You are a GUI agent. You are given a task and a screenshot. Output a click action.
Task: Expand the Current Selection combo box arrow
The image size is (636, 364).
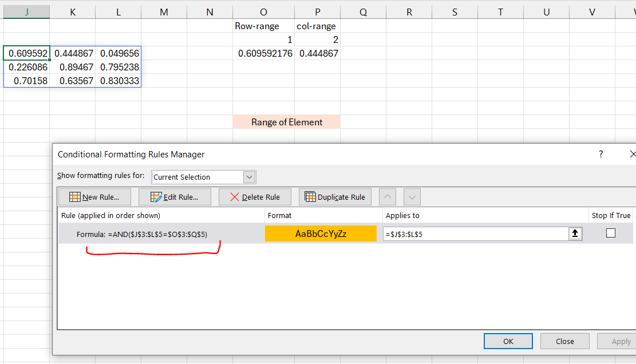[248, 177]
